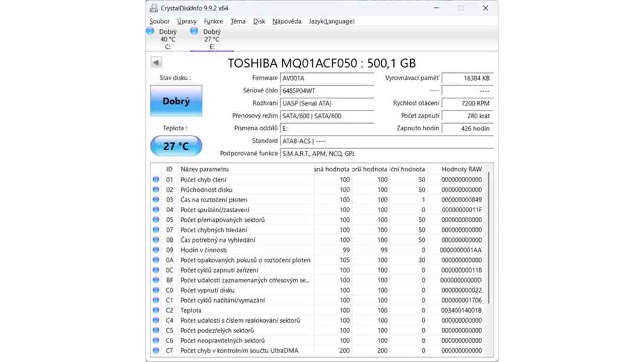Click the serial number field 6485P04WT
This screenshot has width=644, height=362.
coord(327,91)
